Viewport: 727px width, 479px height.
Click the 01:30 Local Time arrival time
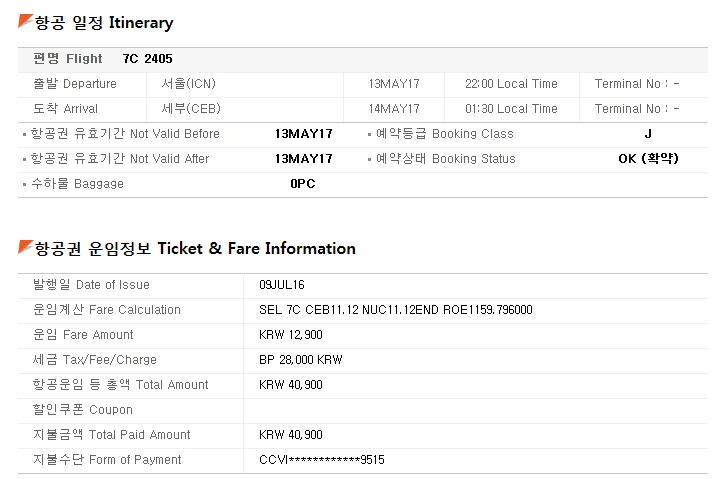(x=511, y=109)
